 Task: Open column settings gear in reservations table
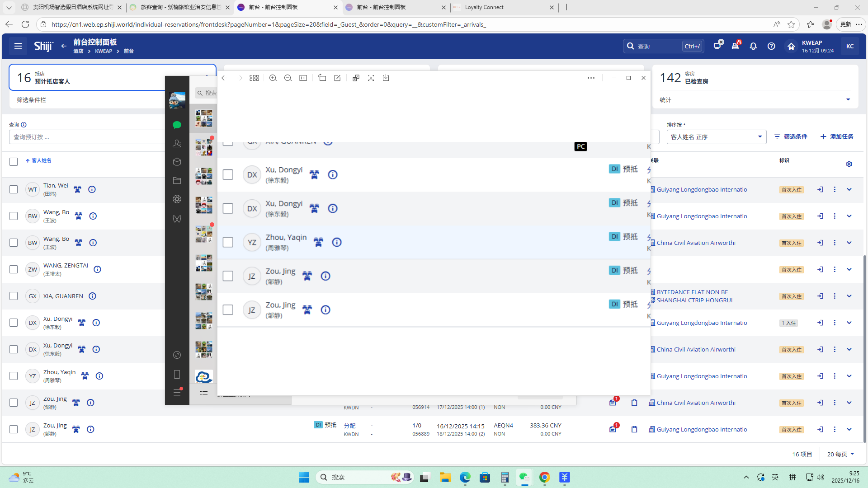coord(849,164)
